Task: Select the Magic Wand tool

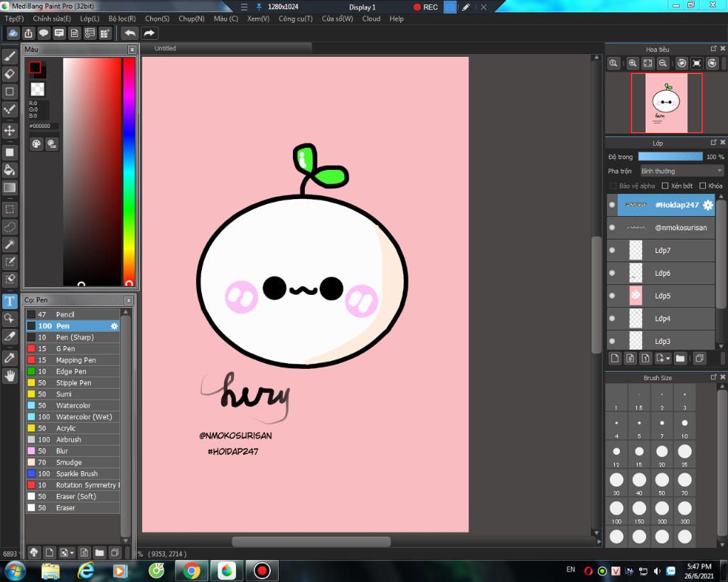Action: pyautogui.click(x=10, y=244)
